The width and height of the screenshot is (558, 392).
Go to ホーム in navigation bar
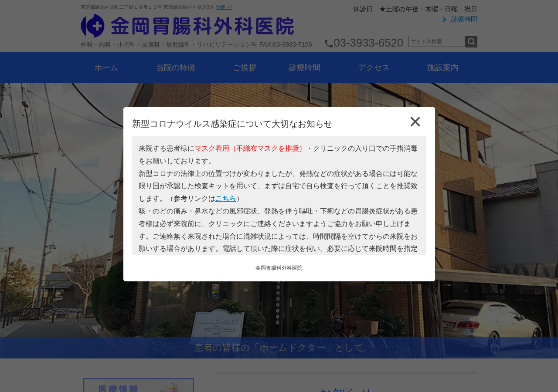point(106,68)
